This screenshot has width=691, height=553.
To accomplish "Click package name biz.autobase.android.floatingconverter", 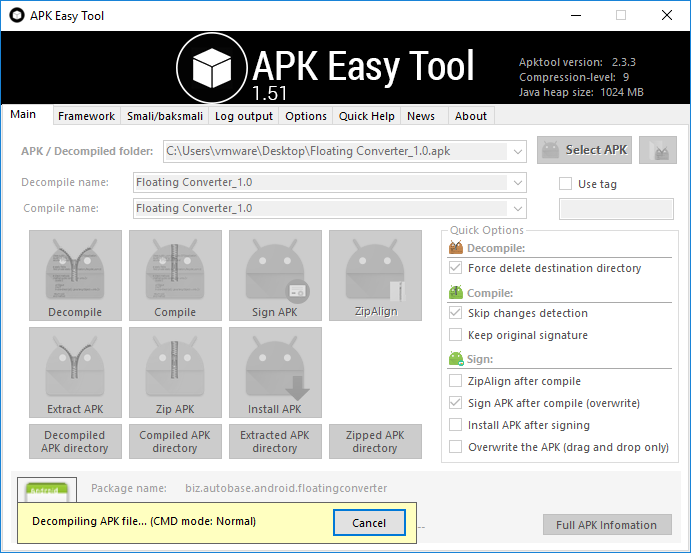I will click(x=286, y=488).
